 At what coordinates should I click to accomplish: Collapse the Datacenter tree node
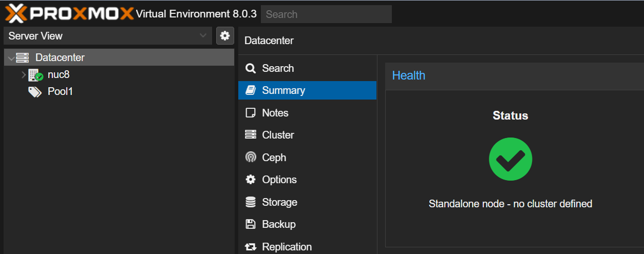(x=11, y=58)
